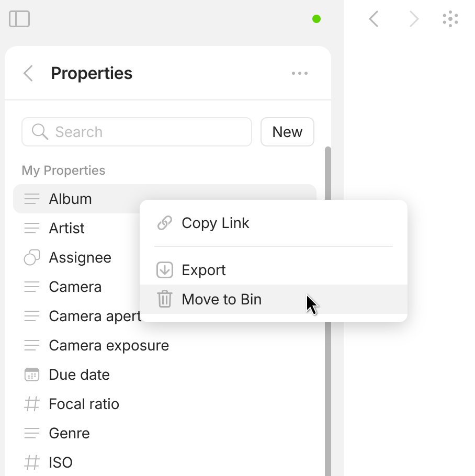Select the Due date property
The image size is (475, 476).
pos(79,375)
